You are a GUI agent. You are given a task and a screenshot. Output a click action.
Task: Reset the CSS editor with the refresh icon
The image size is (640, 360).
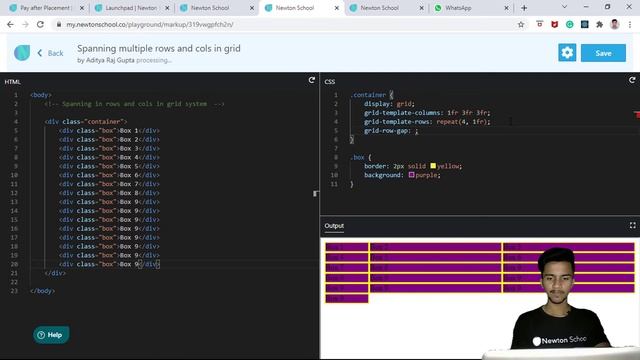[632, 80]
